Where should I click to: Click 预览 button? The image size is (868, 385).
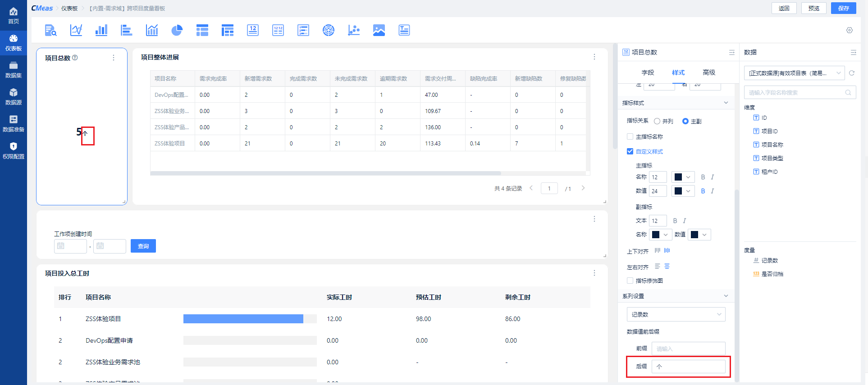(814, 8)
